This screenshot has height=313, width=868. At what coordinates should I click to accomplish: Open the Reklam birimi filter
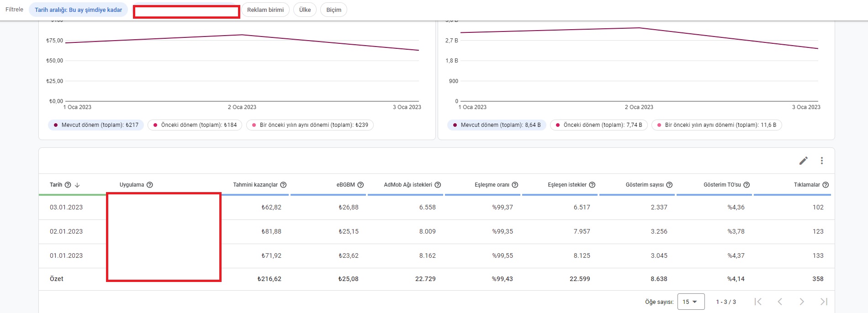(265, 10)
